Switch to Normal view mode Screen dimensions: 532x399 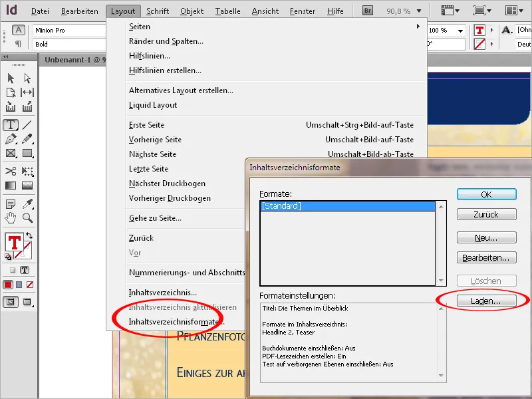point(11,302)
